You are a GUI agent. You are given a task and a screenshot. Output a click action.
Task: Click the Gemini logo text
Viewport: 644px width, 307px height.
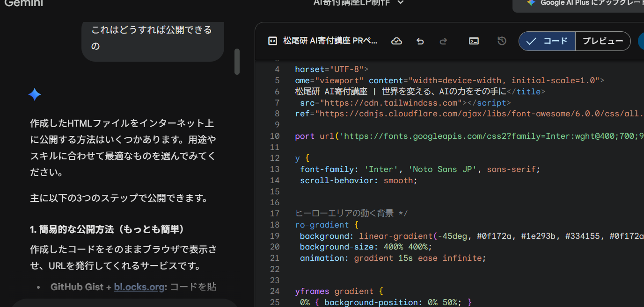coord(23,3)
